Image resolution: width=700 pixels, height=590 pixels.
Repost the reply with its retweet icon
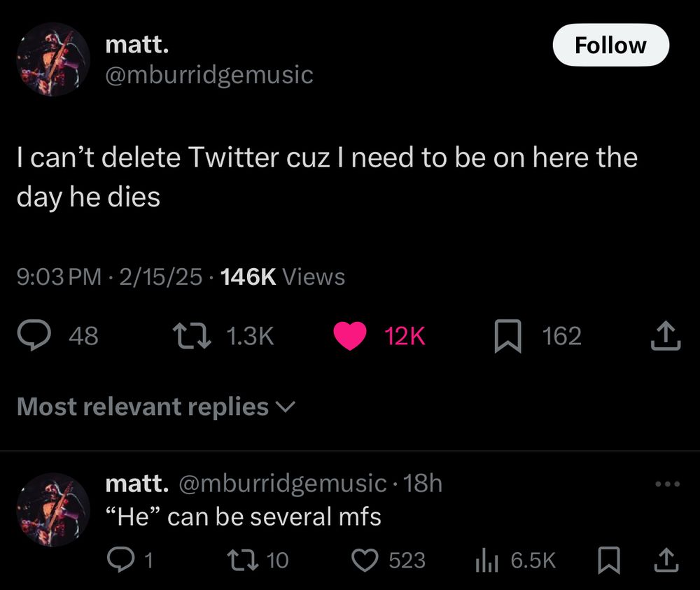[x=241, y=559]
